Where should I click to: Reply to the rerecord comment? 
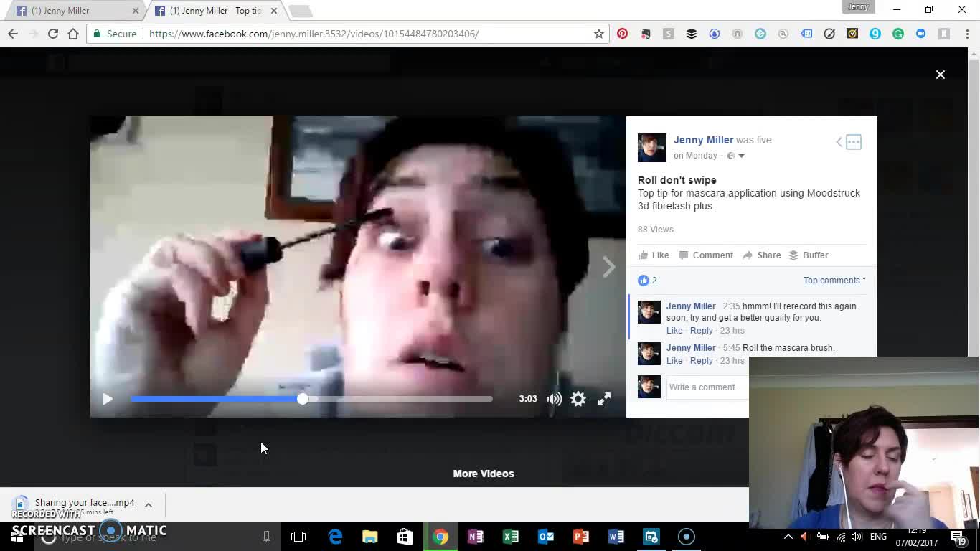[701, 331]
